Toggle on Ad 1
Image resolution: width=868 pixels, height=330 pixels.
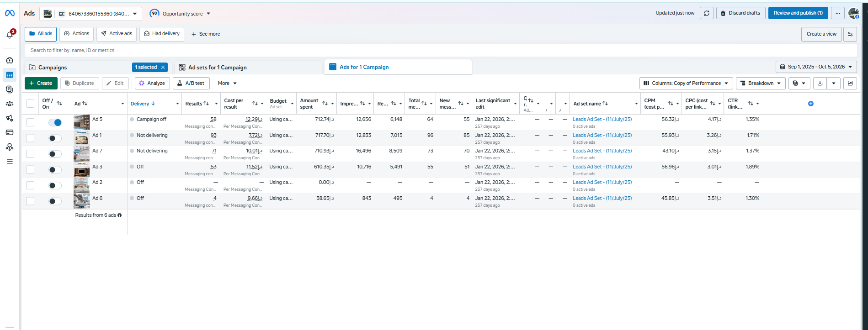click(55, 138)
